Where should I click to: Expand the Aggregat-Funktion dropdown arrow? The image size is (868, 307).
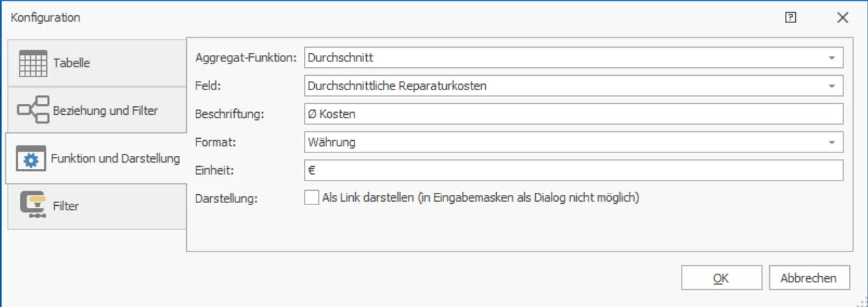(x=832, y=56)
